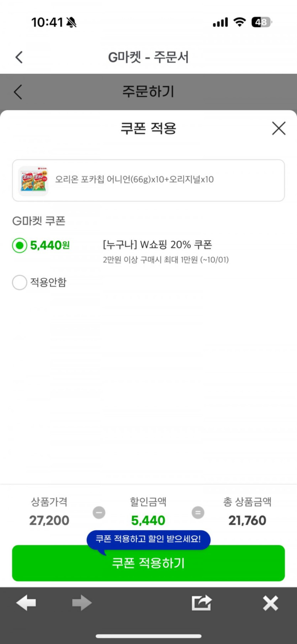Tap the minus icon between price and discount

click(99, 513)
